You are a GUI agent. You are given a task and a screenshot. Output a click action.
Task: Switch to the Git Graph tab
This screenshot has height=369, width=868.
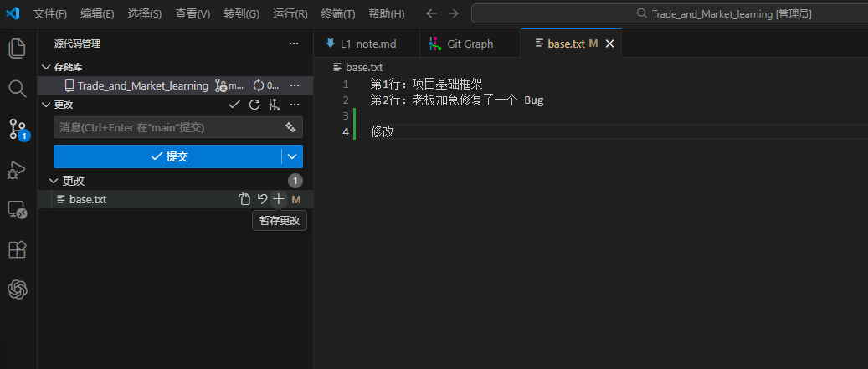(x=469, y=44)
